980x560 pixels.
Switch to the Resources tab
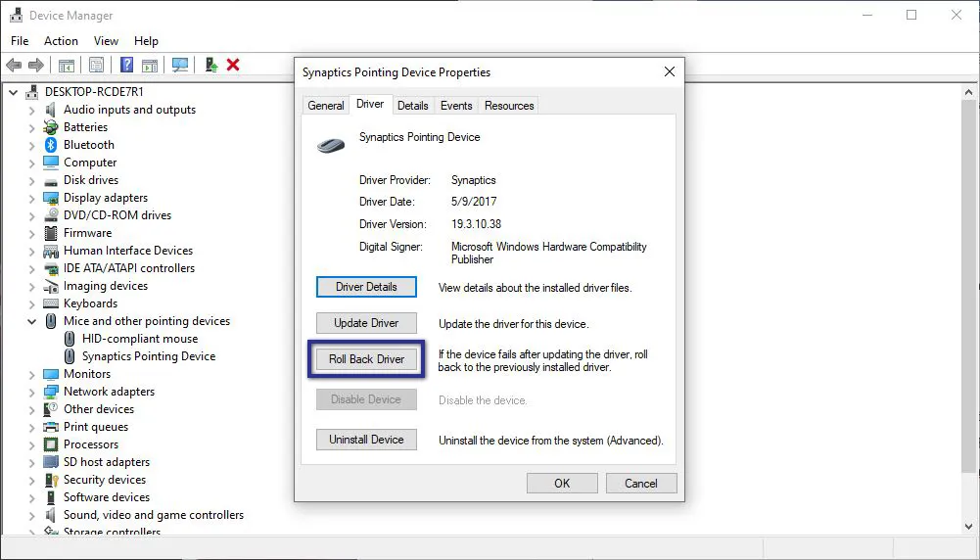pyautogui.click(x=509, y=106)
